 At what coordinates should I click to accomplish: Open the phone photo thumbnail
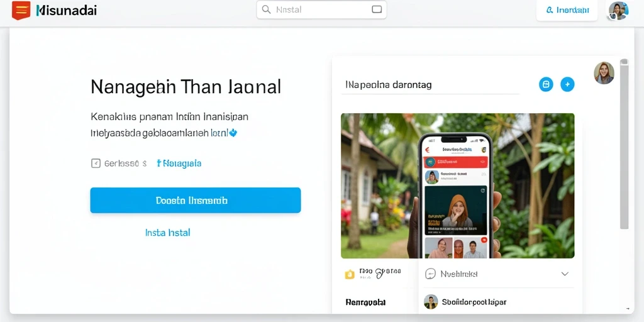point(458,186)
